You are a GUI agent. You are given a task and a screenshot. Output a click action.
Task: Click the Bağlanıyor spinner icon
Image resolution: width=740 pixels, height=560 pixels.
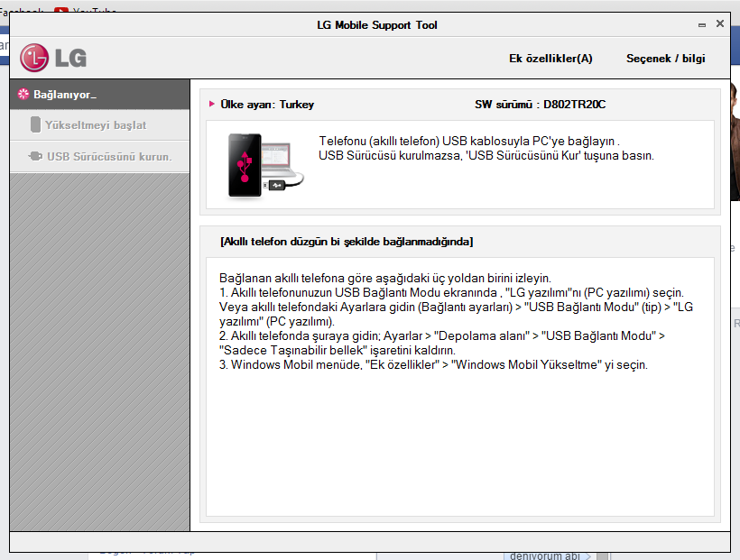pyautogui.click(x=23, y=95)
